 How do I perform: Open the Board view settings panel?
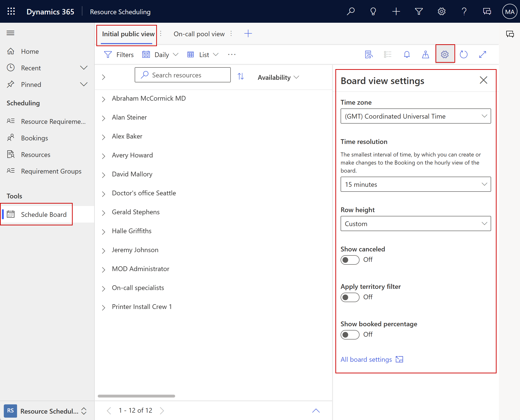point(444,54)
